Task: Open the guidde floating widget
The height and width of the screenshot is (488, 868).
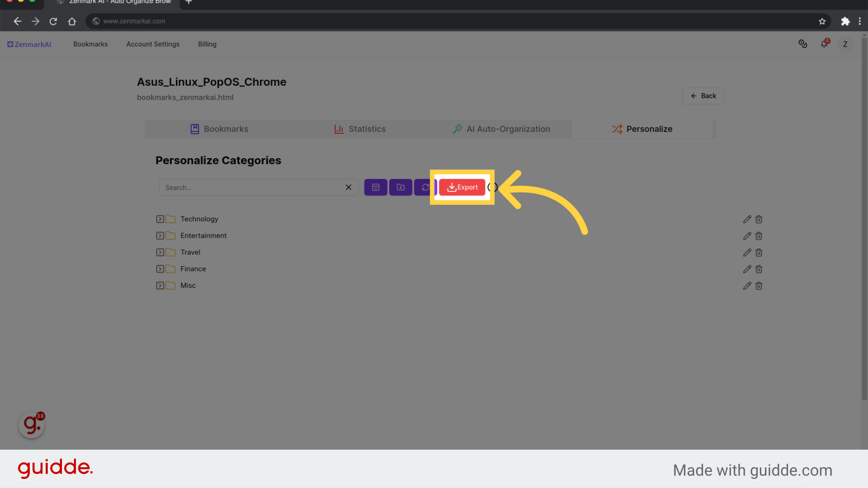Action: click(x=32, y=425)
